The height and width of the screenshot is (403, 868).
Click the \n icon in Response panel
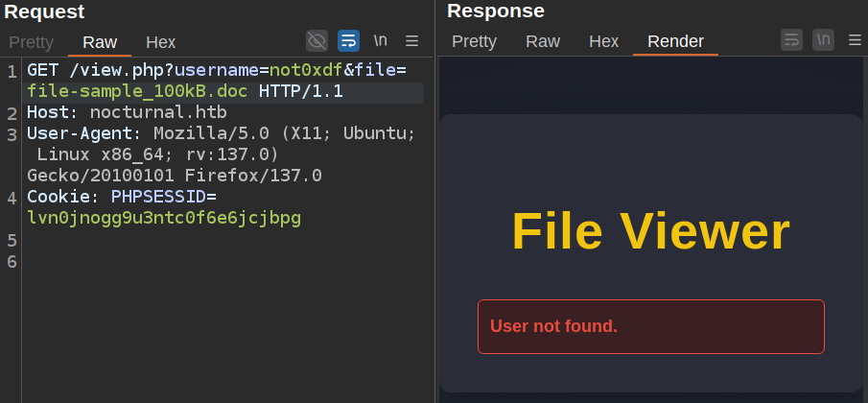coord(823,40)
